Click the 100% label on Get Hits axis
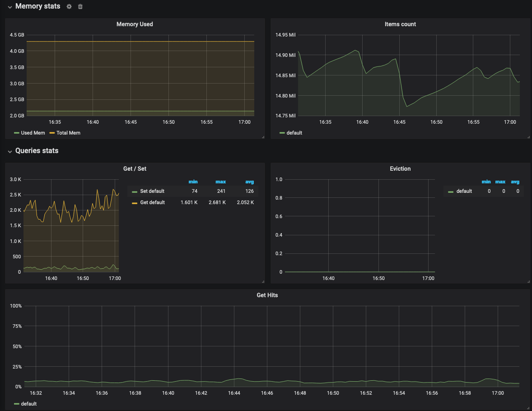 coord(16,306)
